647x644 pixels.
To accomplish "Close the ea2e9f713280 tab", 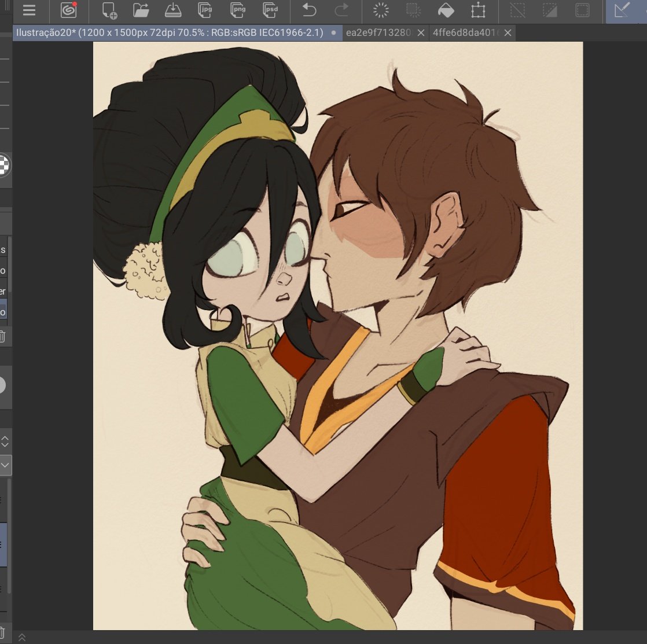I will point(421,32).
